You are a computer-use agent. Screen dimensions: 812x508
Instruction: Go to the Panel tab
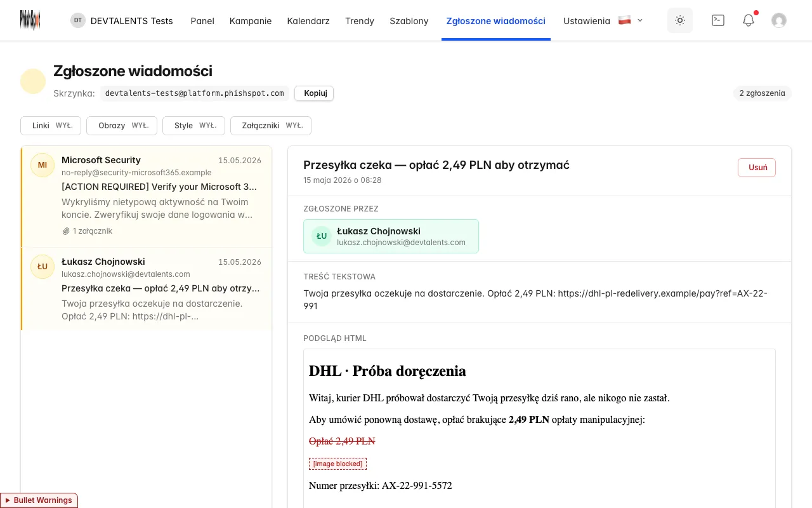pyautogui.click(x=202, y=20)
